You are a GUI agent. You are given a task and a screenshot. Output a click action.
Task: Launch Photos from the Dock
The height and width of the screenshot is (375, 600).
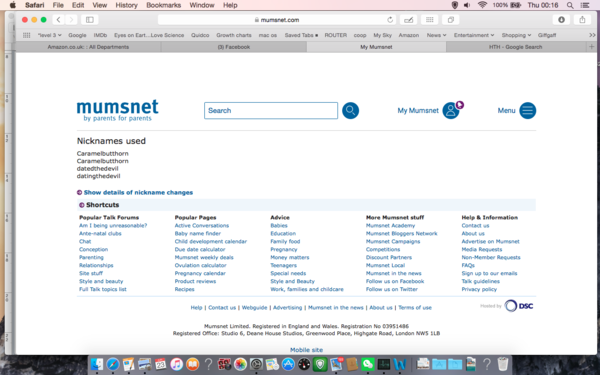point(240,364)
